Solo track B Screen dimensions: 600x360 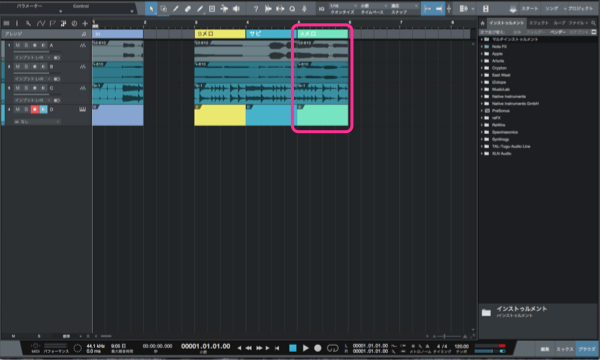pos(26,67)
